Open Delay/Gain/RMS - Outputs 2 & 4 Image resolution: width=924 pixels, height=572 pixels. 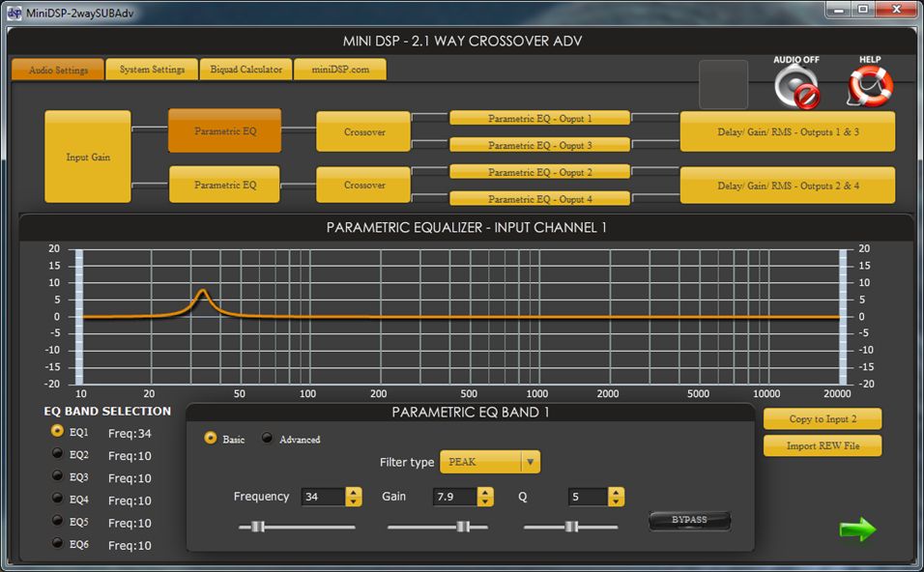click(788, 186)
